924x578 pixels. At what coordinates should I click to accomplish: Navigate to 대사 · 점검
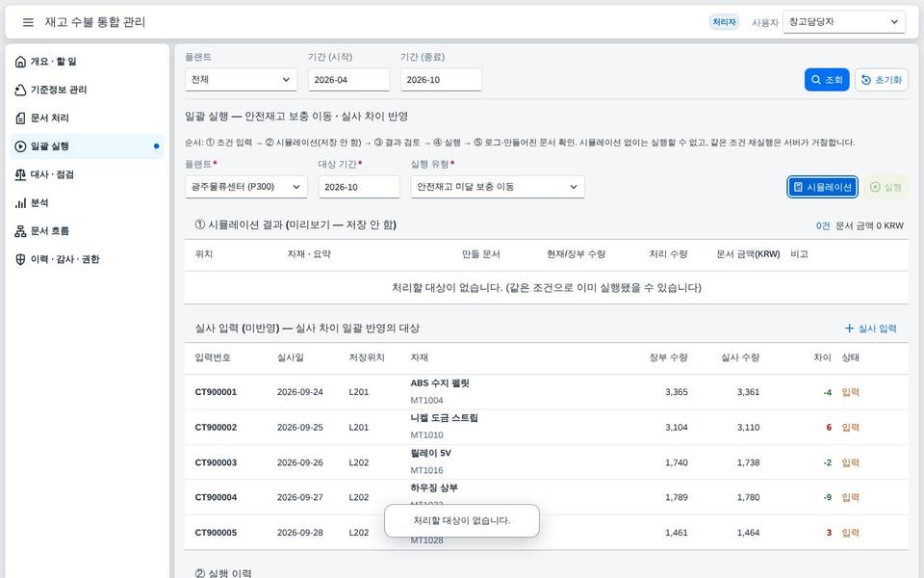pos(87,174)
